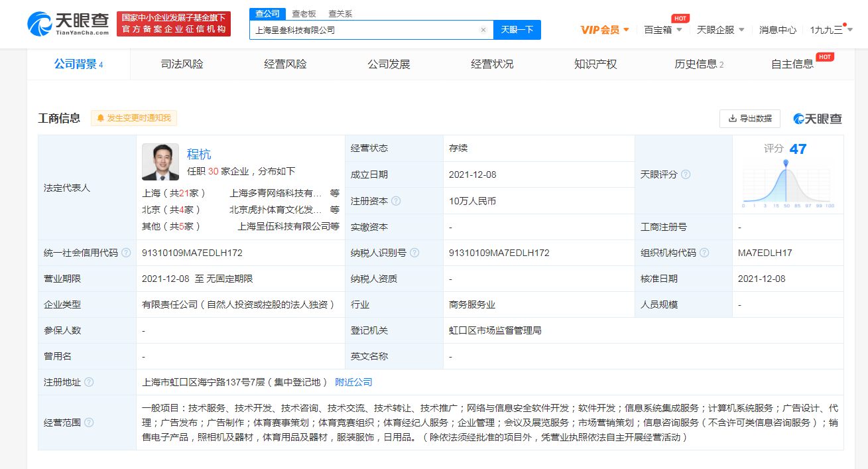Click the help icon next to 组织机构代码

[704, 253]
